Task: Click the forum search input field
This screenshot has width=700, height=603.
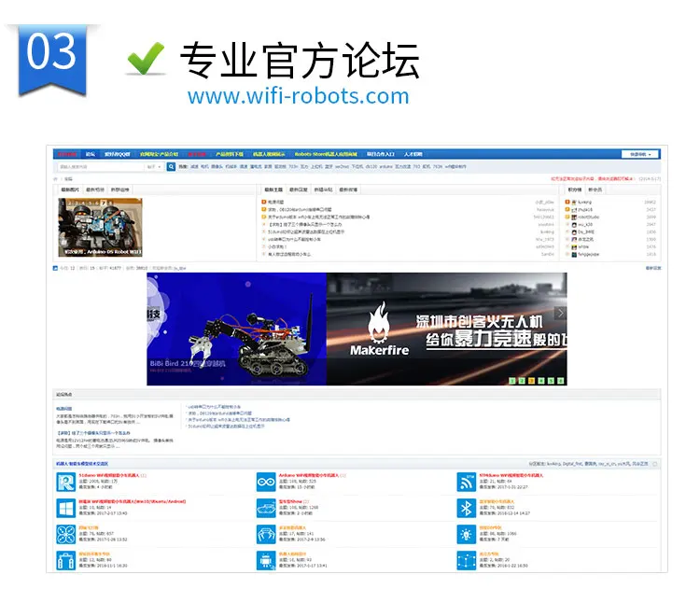Action: 101,166
